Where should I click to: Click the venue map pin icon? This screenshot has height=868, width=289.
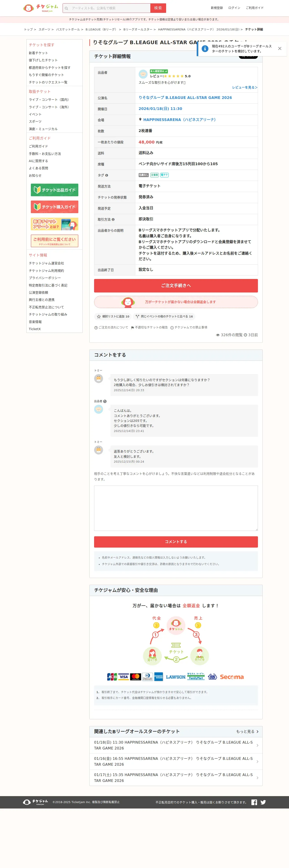140,119
